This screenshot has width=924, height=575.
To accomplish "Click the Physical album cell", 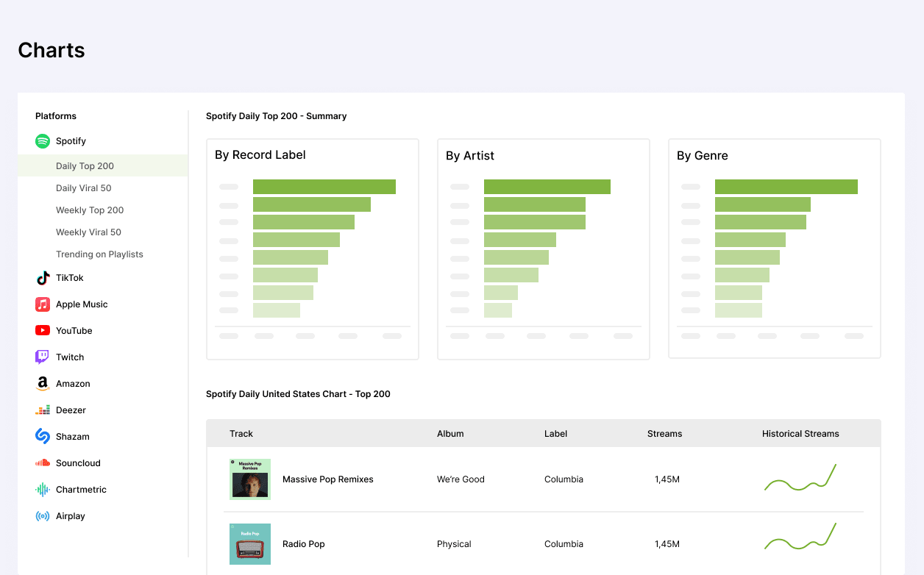I will 454,544.
